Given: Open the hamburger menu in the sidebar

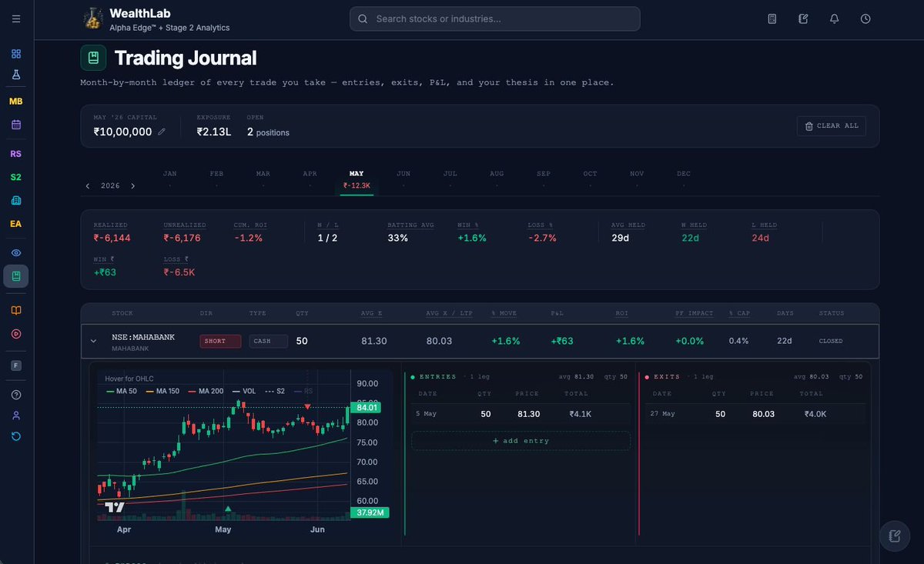Looking at the screenshot, I should tap(16, 18).
